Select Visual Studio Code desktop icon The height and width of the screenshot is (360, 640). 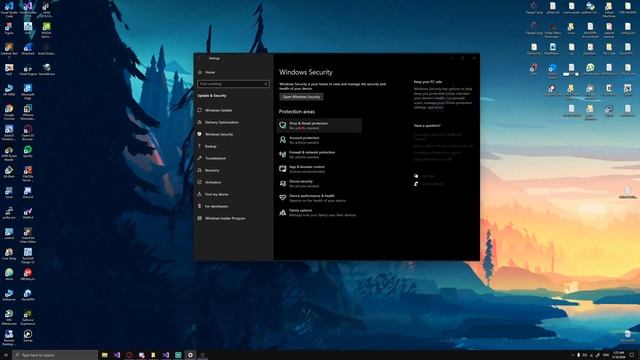(9, 9)
